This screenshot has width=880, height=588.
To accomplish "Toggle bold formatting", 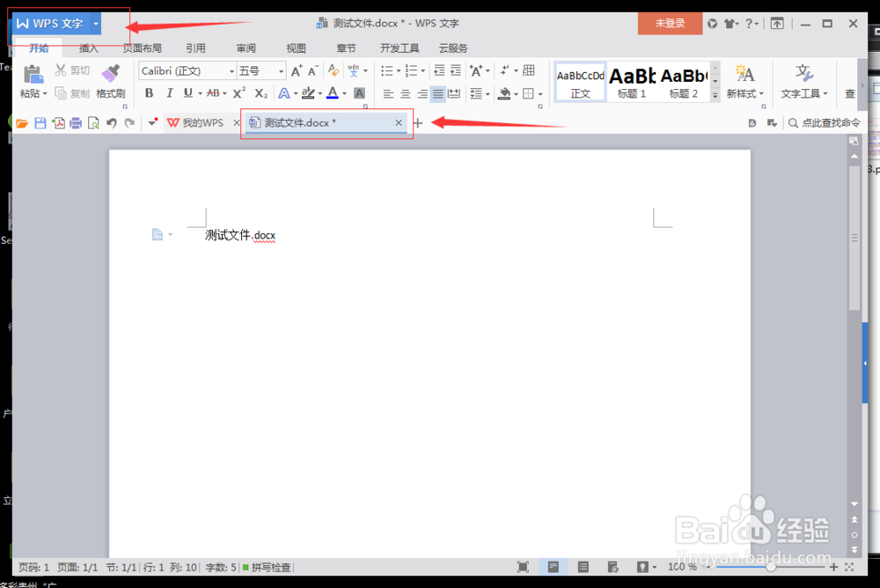I will point(149,93).
